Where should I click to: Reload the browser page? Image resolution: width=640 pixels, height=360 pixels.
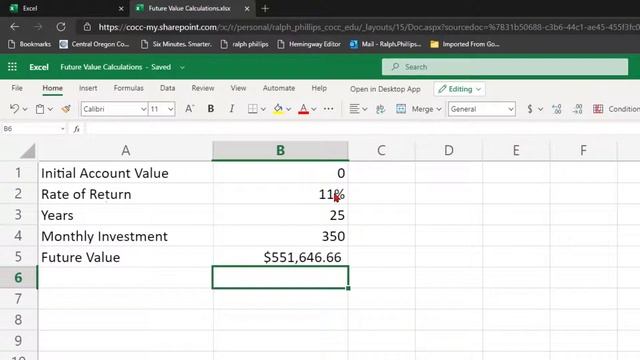point(61,27)
